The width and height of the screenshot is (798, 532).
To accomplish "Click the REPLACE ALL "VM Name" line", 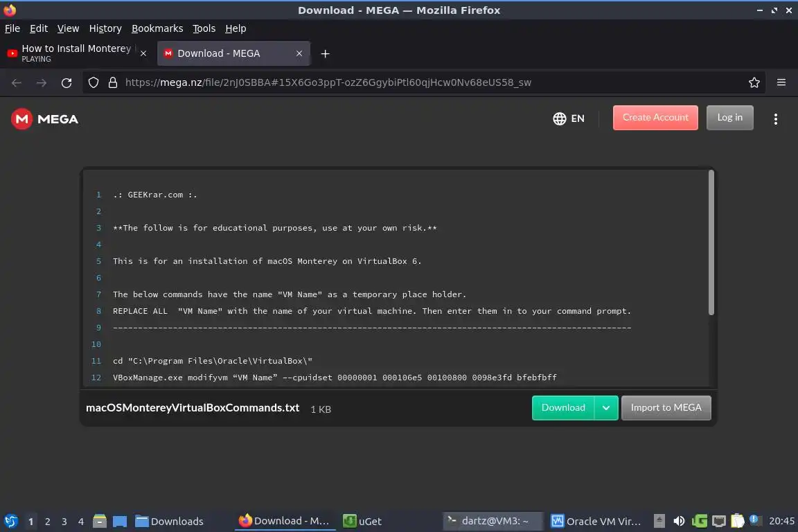I will pos(372,311).
